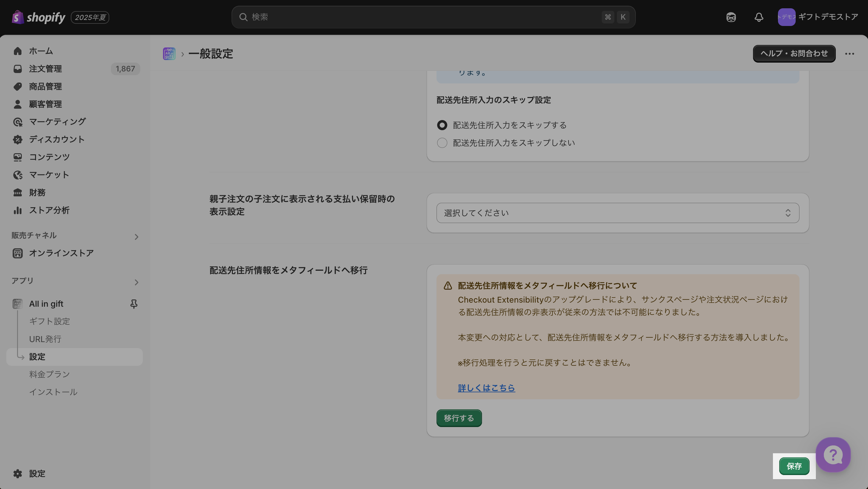Expand the アプリ section chevron
Viewport: 868px width, 489px height.
136,282
